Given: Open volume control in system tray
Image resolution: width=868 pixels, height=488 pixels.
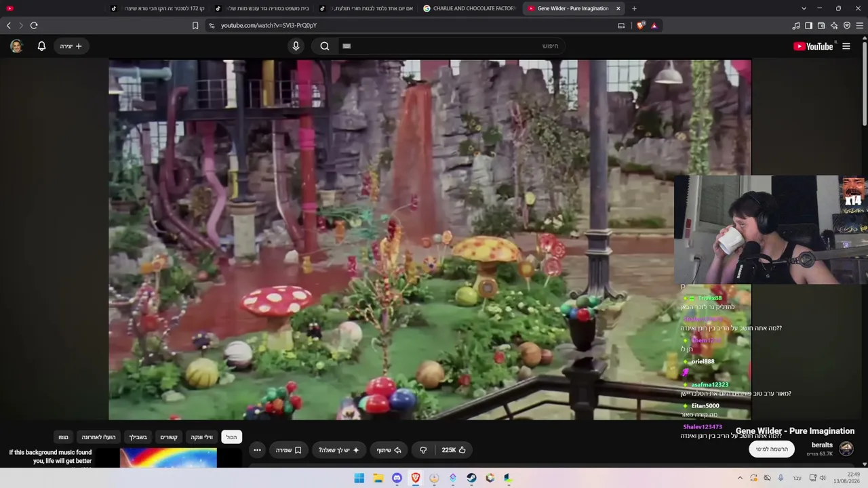Looking at the screenshot, I should point(823,478).
